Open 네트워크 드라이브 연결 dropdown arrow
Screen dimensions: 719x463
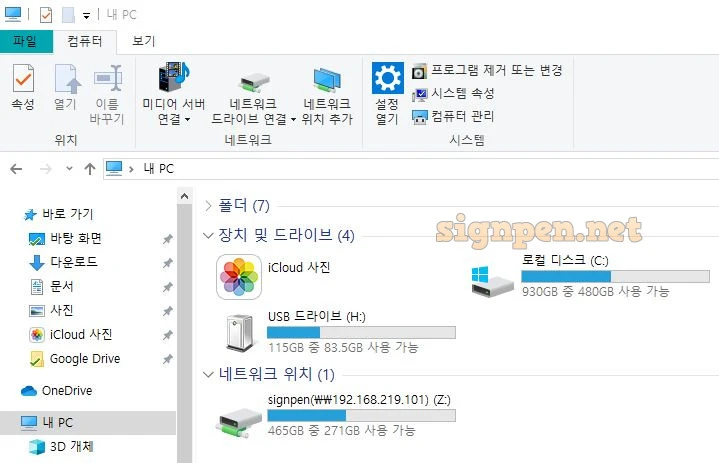[x=293, y=120]
